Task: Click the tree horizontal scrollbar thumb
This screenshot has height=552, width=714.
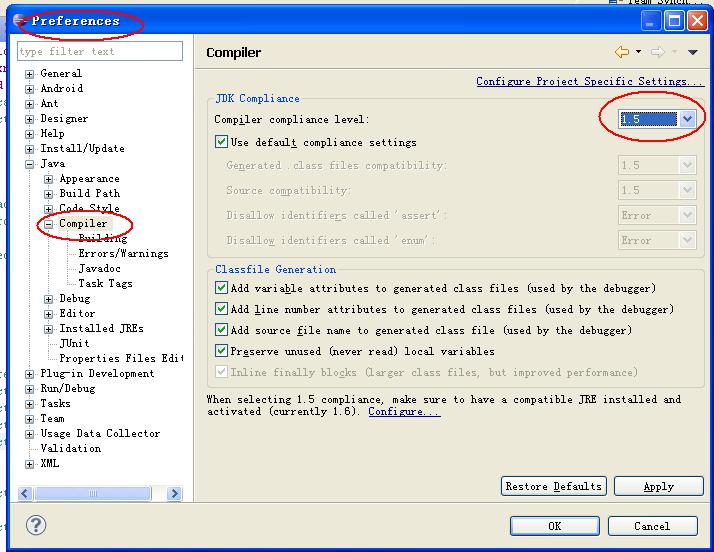Action: [x=93, y=493]
